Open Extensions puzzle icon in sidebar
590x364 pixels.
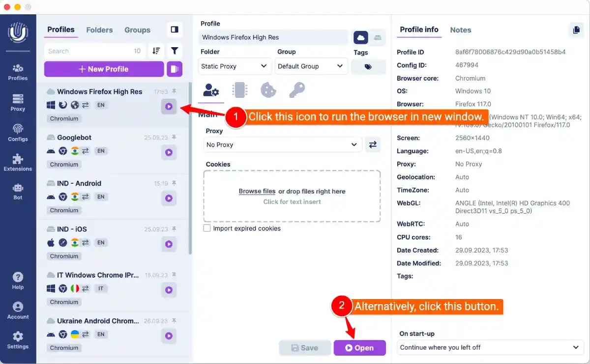click(x=18, y=162)
